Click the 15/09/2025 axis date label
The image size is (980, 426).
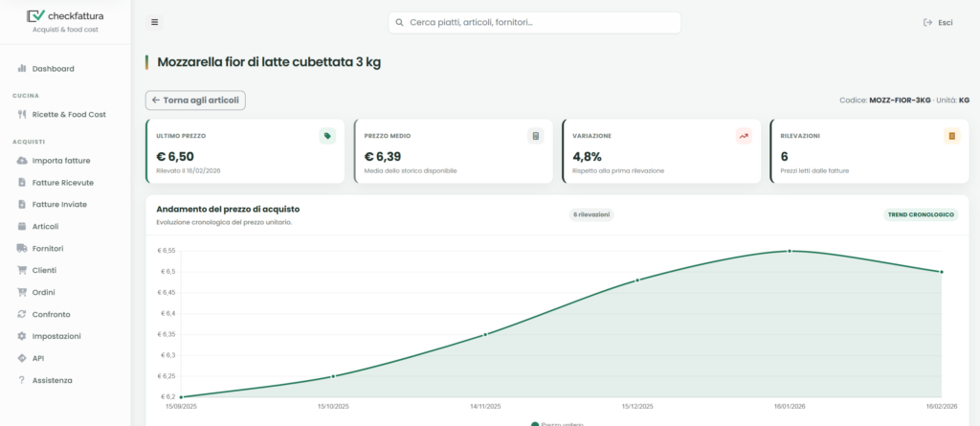tap(181, 406)
